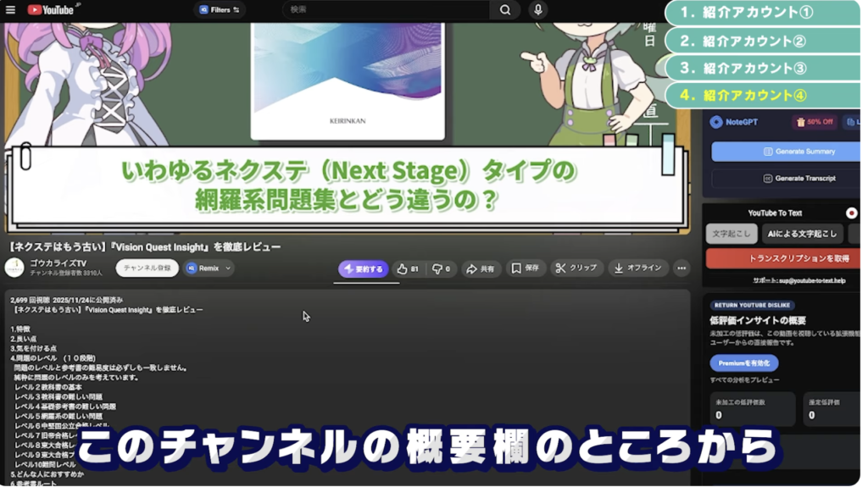
Task: Focus the YouTube search input field
Action: click(386, 10)
